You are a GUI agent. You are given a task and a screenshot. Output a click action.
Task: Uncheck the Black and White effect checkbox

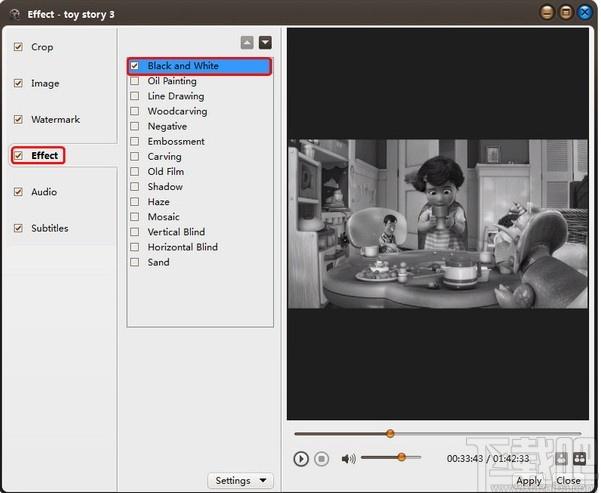click(135, 66)
